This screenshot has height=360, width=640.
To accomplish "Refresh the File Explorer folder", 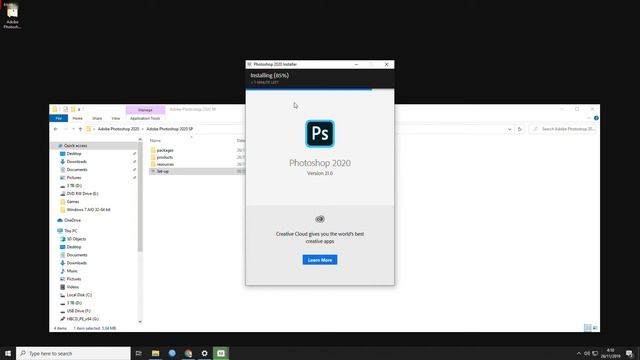I will pos(519,129).
